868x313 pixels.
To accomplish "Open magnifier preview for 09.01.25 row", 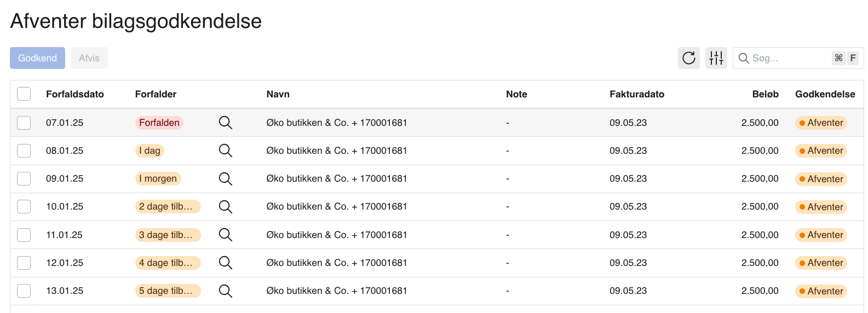I will [226, 179].
